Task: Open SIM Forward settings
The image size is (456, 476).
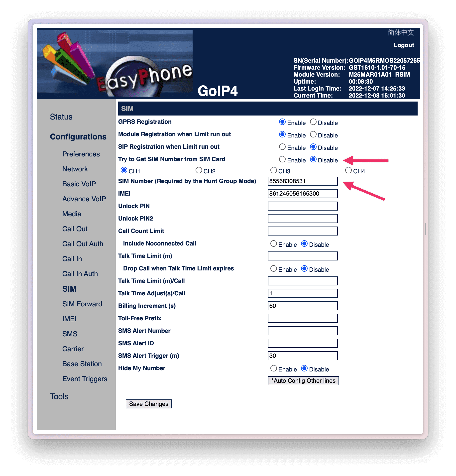Action: 82,304
